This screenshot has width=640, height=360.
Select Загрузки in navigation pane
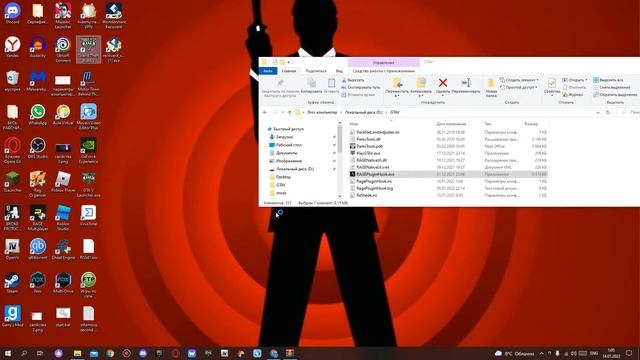pyautogui.click(x=284, y=137)
